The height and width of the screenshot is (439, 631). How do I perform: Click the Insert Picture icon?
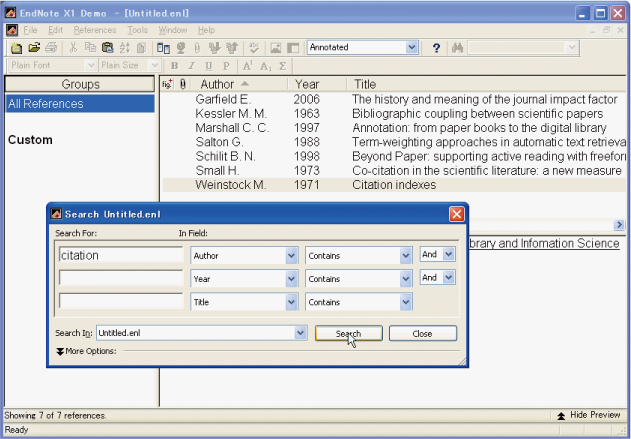tap(276, 48)
